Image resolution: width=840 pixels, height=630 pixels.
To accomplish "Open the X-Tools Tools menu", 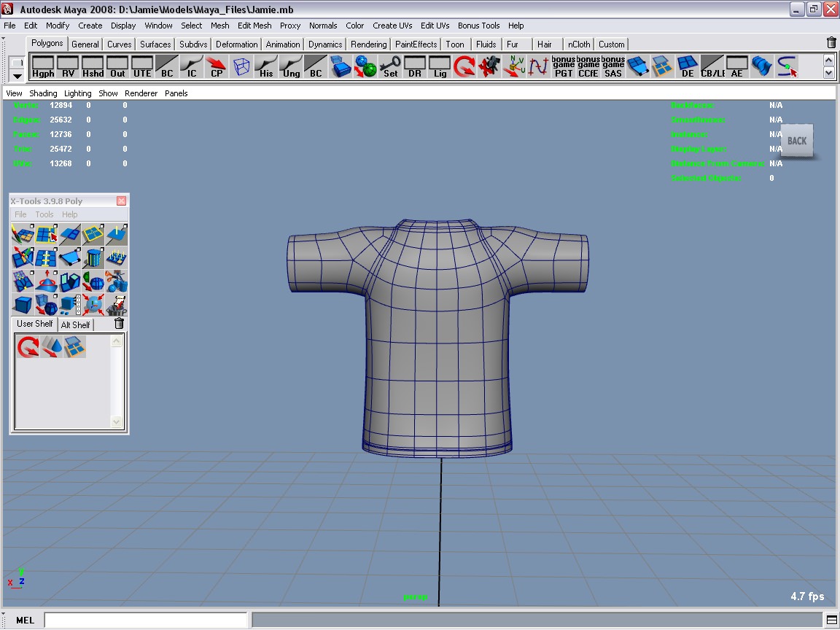I will point(44,214).
